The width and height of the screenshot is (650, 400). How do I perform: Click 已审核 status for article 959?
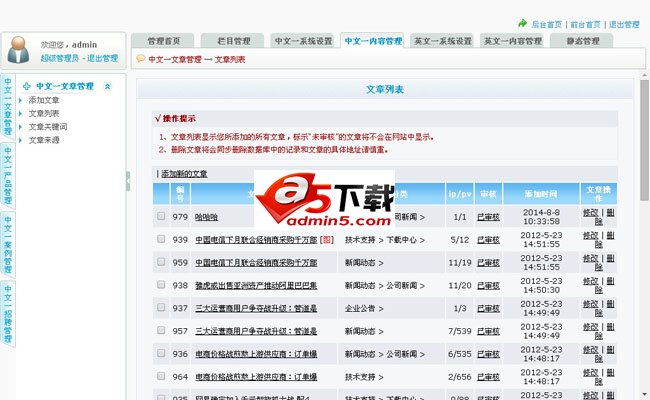[488, 262]
